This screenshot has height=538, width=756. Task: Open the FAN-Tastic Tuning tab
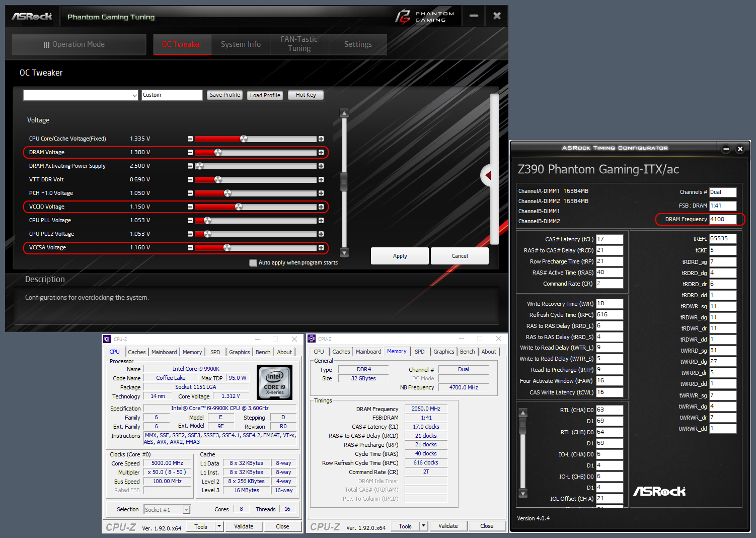coord(299,44)
